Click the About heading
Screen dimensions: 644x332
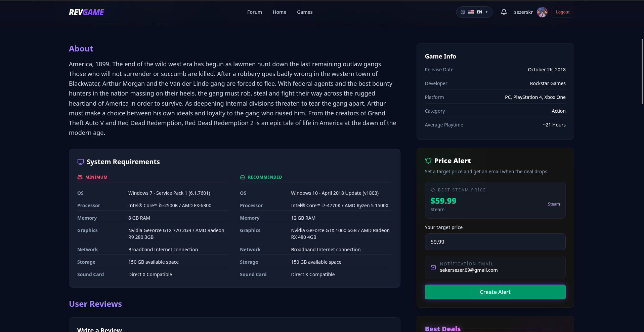coord(81,49)
